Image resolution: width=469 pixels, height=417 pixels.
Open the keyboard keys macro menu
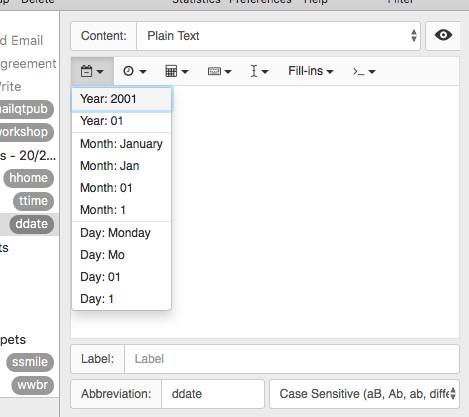(x=219, y=71)
